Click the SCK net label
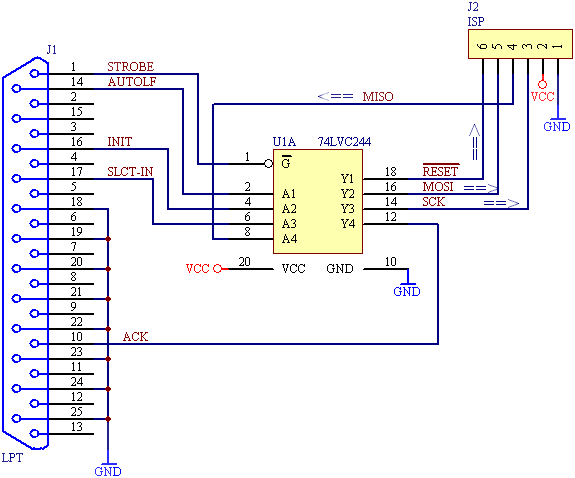 433,202
